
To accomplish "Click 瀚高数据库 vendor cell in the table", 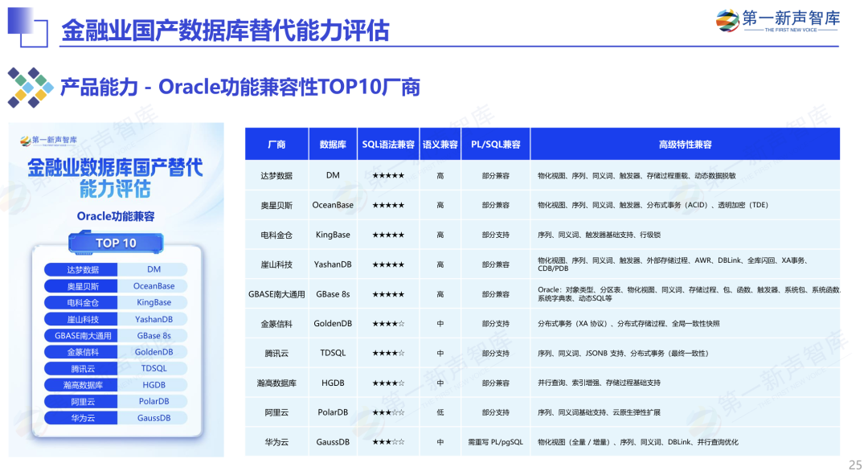I will (x=276, y=383).
